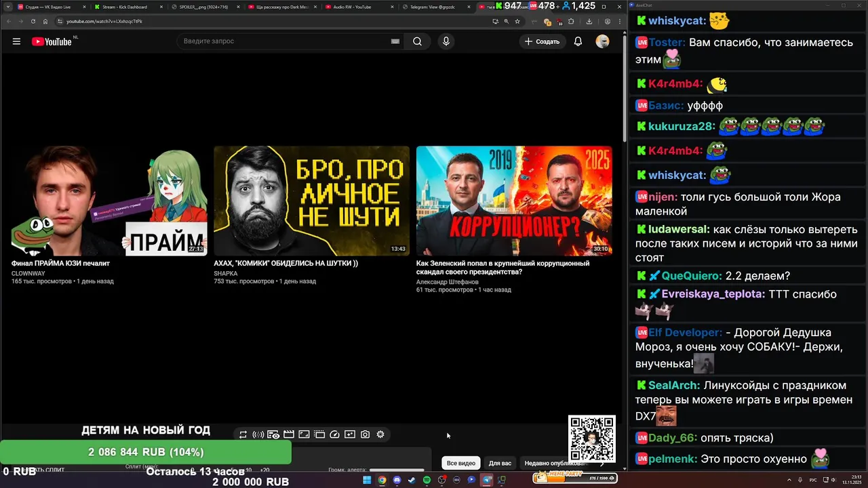
Task: Adjust the Громк. алерта volume slider
Action: [397, 470]
